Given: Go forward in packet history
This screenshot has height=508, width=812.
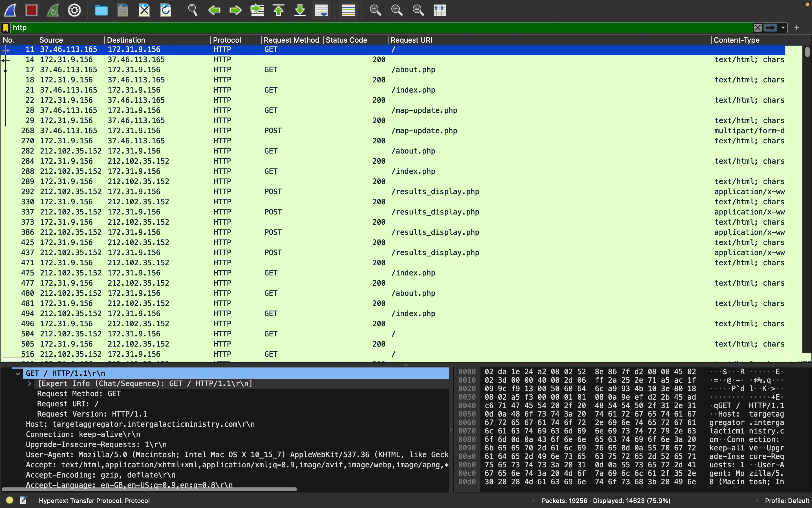Looking at the screenshot, I should point(235,10).
